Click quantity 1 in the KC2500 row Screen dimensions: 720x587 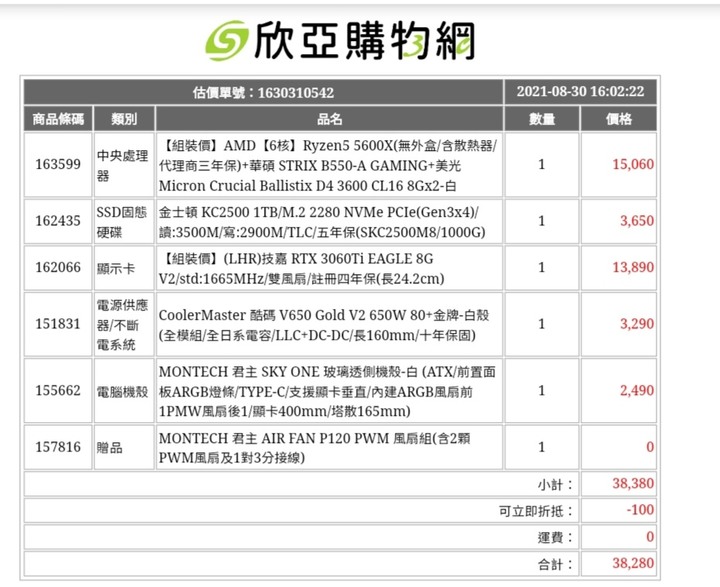click(542, 221)
